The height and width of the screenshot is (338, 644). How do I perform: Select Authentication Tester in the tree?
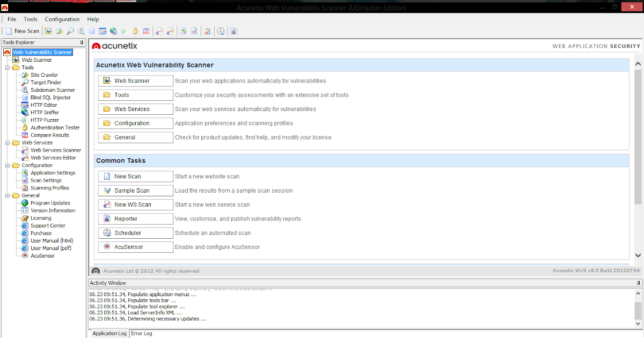point(55,128)
